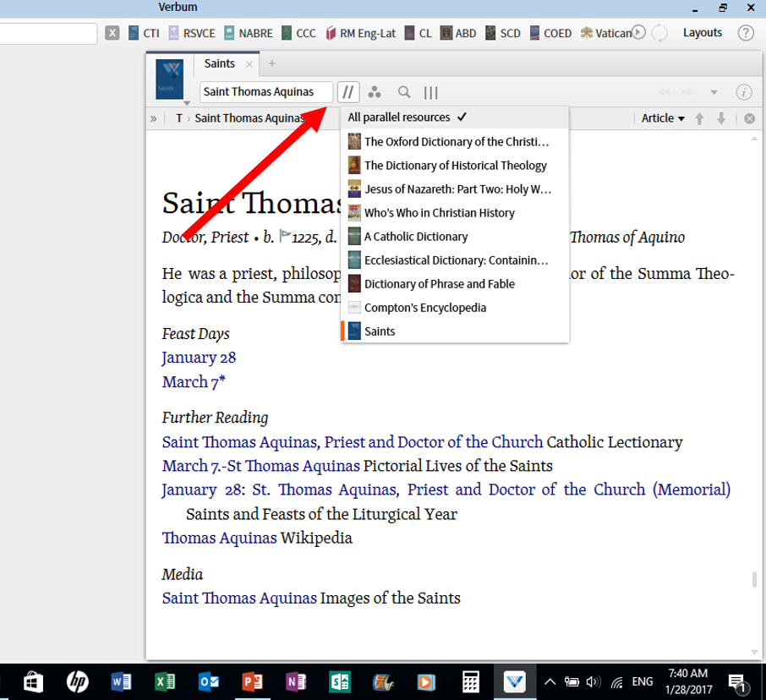766x700 pixels.
Task: Close the Saints tab
Action: tap(249, 64)
